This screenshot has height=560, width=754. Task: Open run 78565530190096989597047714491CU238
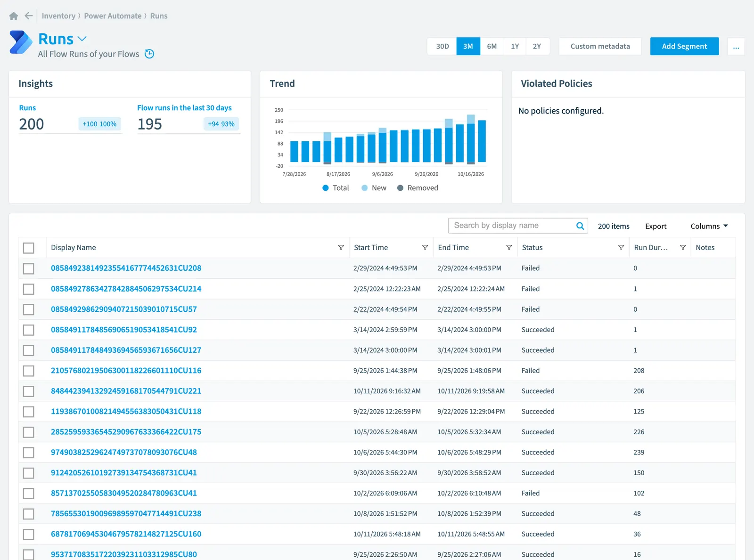coord(126,514)
